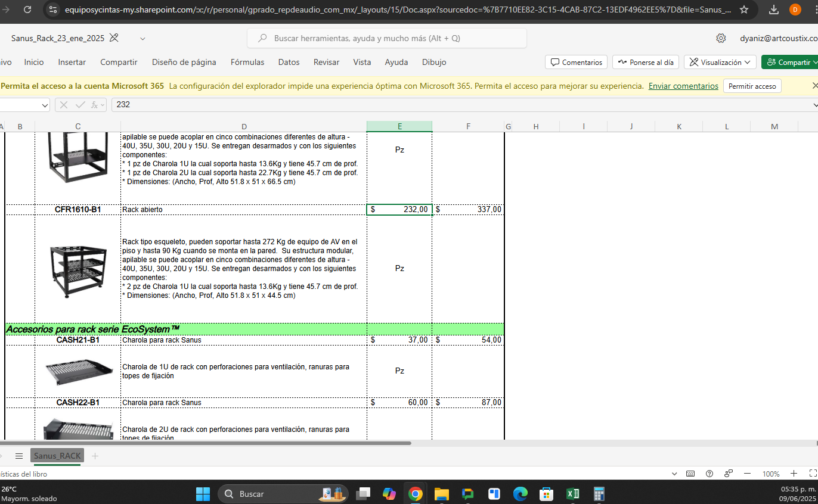Click the save-status icon beside file name
The width and height of the screenshot is (818, 504).
point(114,38)
